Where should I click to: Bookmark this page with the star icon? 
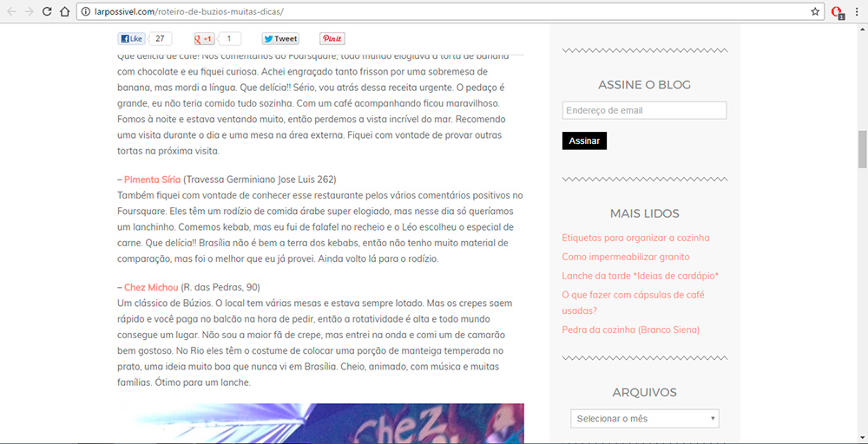pos(815,11)
